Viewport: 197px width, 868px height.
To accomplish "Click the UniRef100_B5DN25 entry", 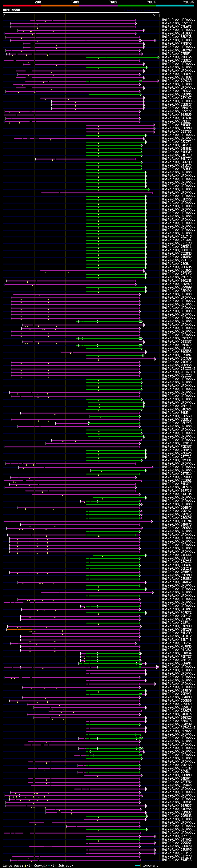I will (x=177, y=61).
